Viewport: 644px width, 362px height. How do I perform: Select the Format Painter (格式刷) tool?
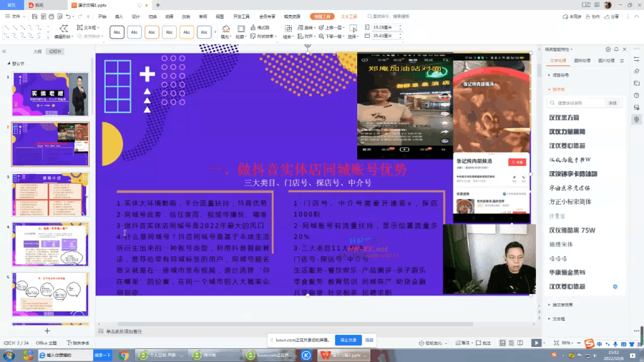click(260, 28)
